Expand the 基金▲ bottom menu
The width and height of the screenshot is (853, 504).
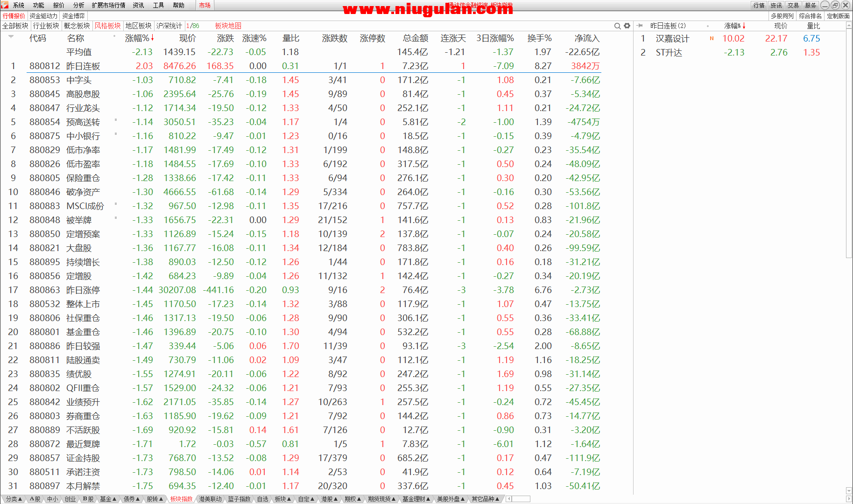click(108, 499)
